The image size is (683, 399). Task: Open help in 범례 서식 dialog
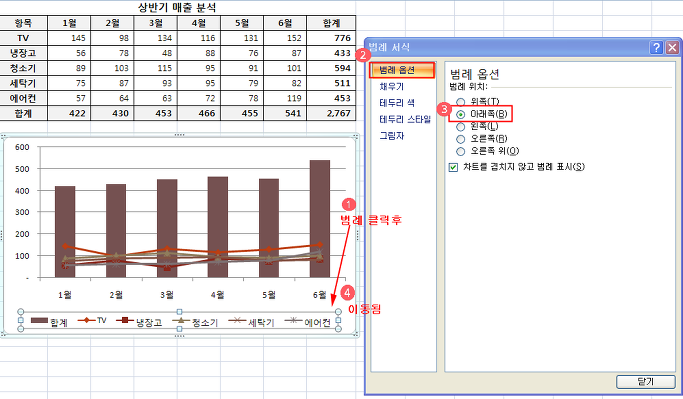tap(656, 47)
